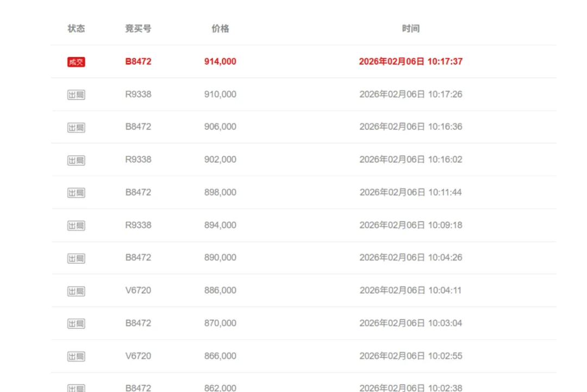Click bidder V6720 at price 886,000
Screen dimensions: 587x392
click(138, 290)
